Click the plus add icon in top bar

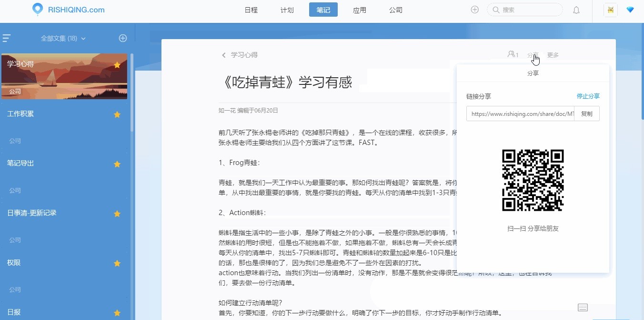tap(474, 10)
